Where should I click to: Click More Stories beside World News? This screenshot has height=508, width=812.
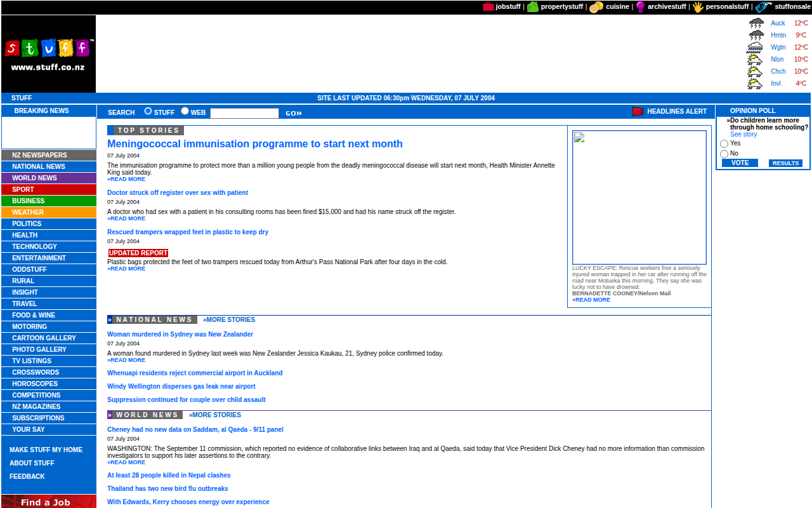pyautogui.click(x=215, y=415)
